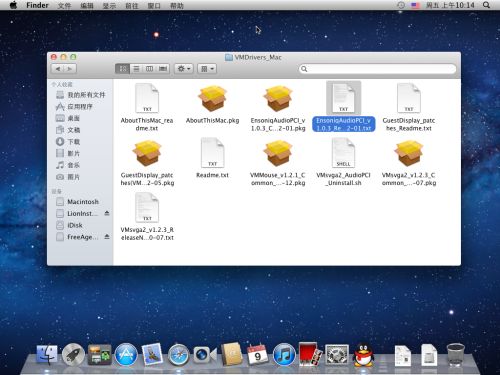Open Trash from the Dock
500x375 pixels.
point(456,354)
